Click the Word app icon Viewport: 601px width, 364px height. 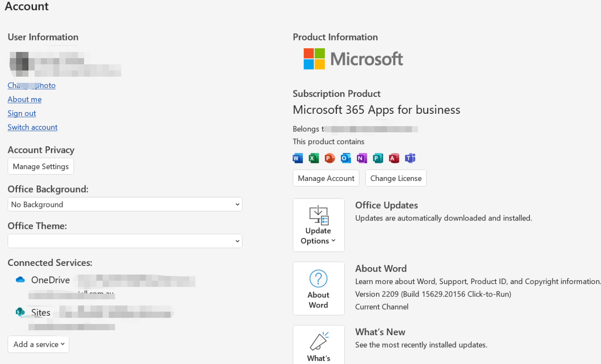[298, 158]
